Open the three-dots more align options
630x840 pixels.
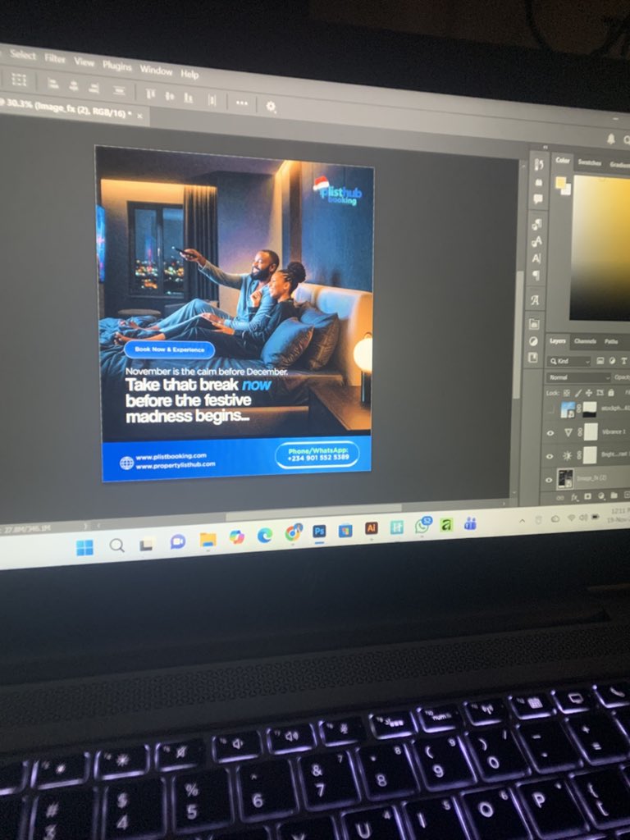tap(242, 103)
